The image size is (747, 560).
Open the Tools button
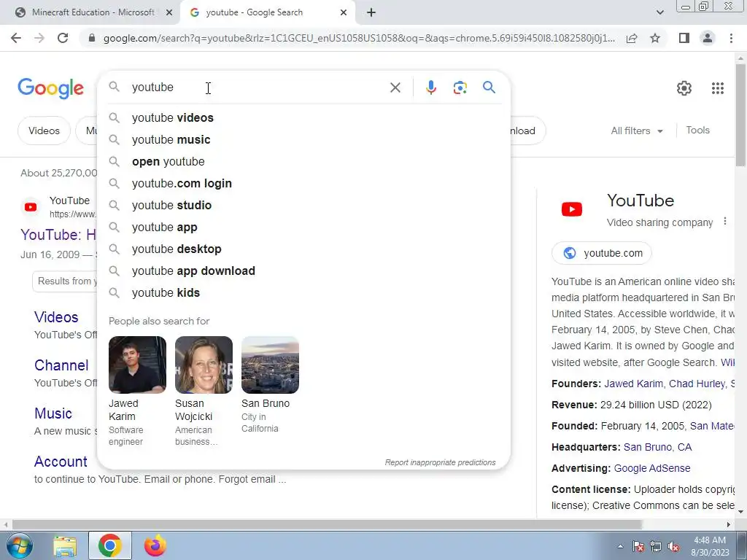tap(697, 130)
